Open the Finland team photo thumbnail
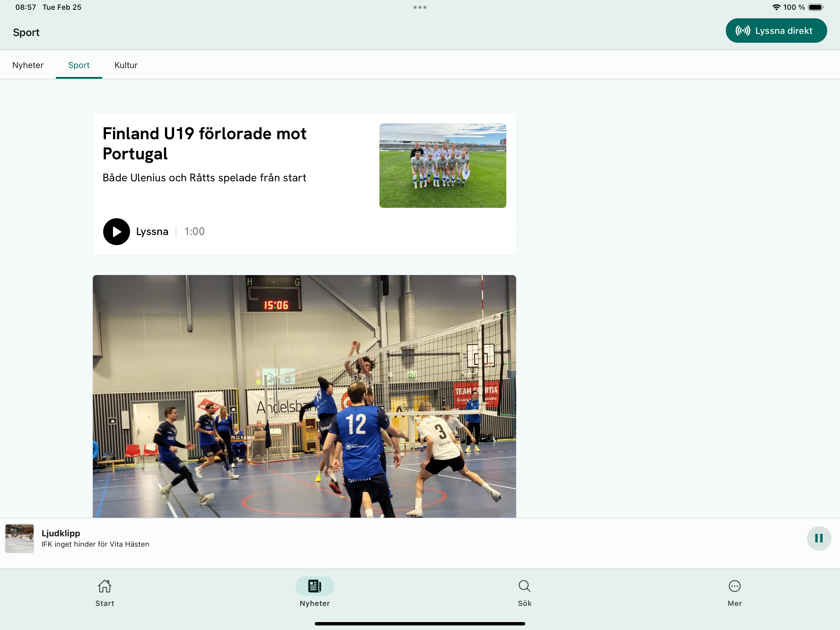Screen dimensions: 840x630 (442, 165)
